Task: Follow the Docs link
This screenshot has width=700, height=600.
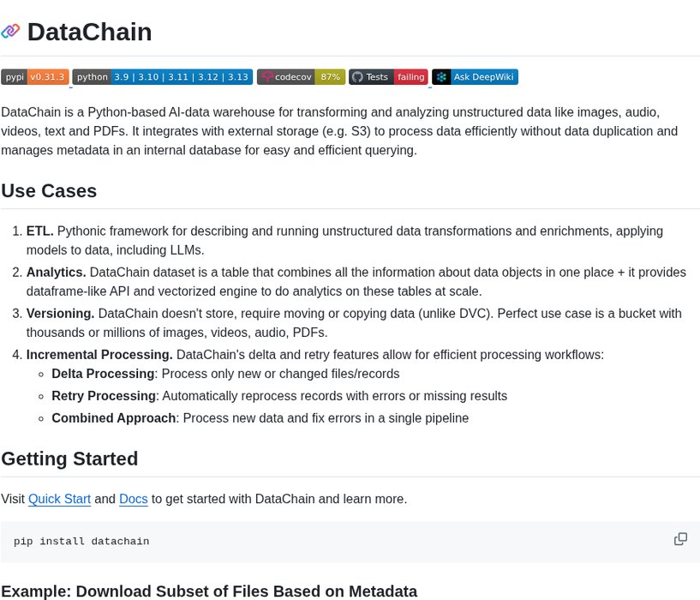Action: coord(133,499)
